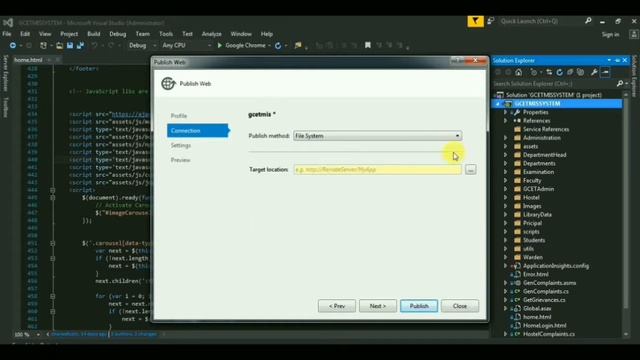640x360 pixels.
Task: Click the Save disk icon
Action: click(70, 46)
